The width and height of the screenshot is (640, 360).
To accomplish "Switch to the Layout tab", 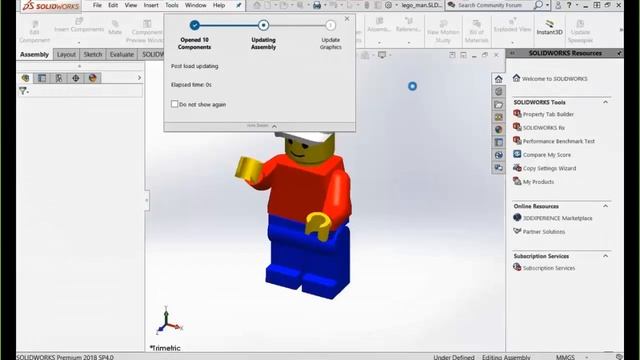I will pos(66,54).
